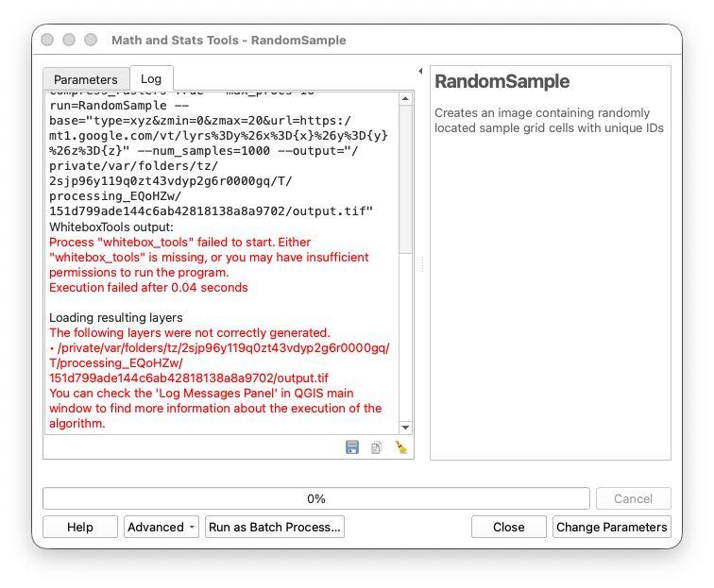
Task: Click the splitter handle between log and help
Action: coord(422,265)
